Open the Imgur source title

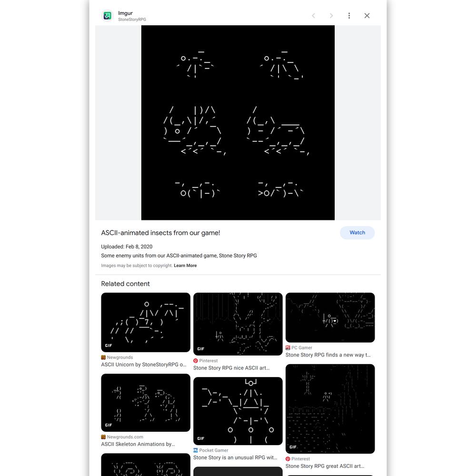(125, 13)
